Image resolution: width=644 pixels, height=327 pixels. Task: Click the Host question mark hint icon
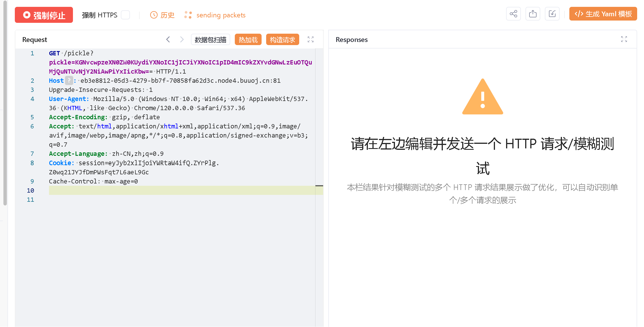tap(69, 81)
